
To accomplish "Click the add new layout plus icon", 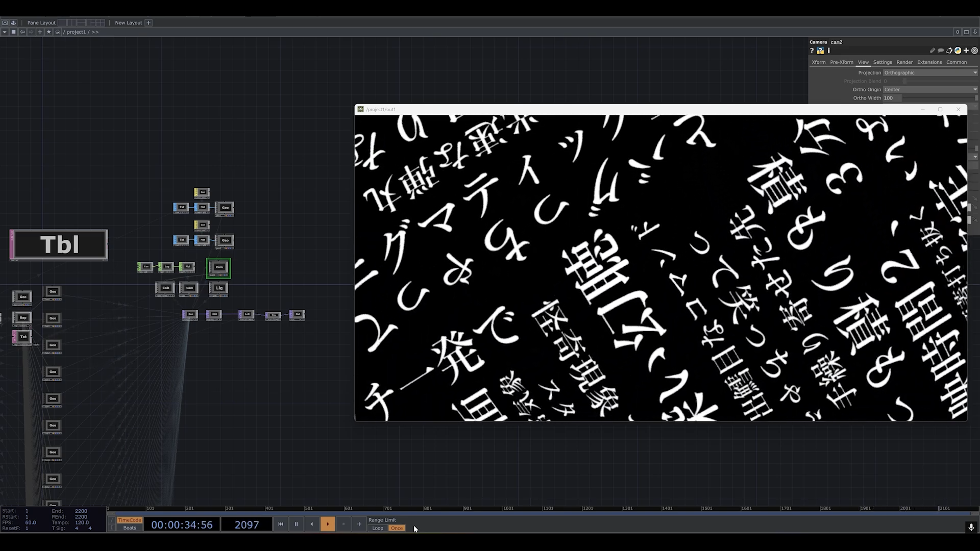I will [x=149, y=22].
